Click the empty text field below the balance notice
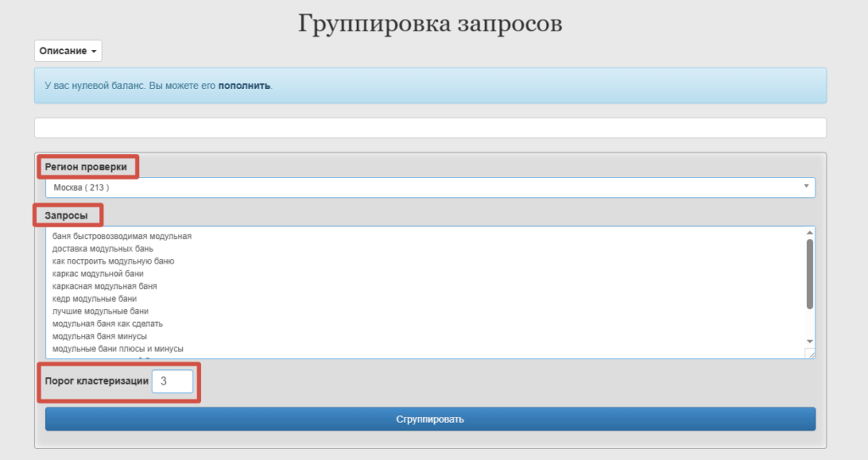868x460 pixels. (x=430, y=128)
